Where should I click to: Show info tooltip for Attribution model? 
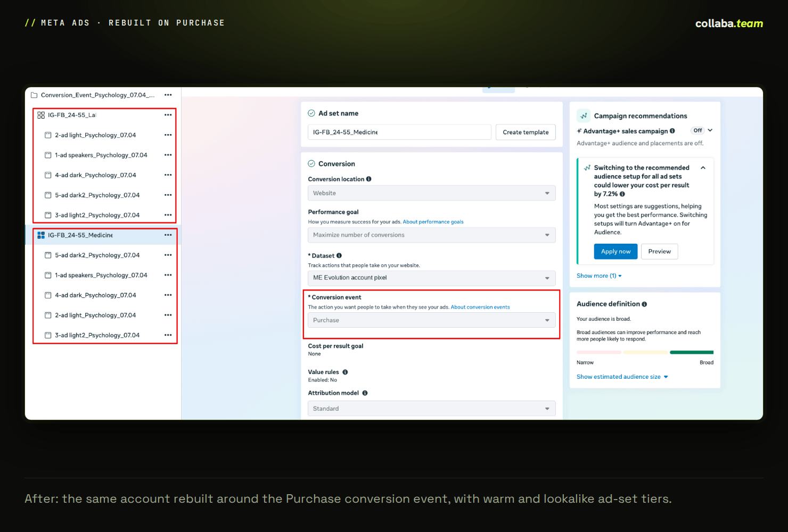coord(365,393)
